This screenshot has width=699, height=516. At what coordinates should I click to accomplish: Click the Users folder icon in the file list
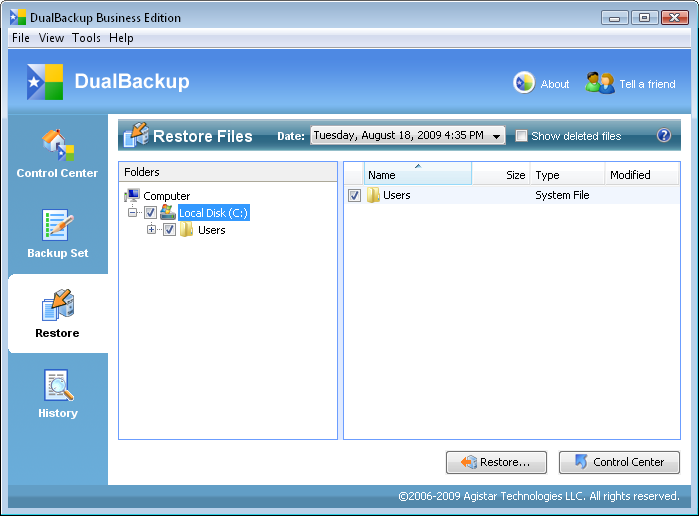point(373,195)
